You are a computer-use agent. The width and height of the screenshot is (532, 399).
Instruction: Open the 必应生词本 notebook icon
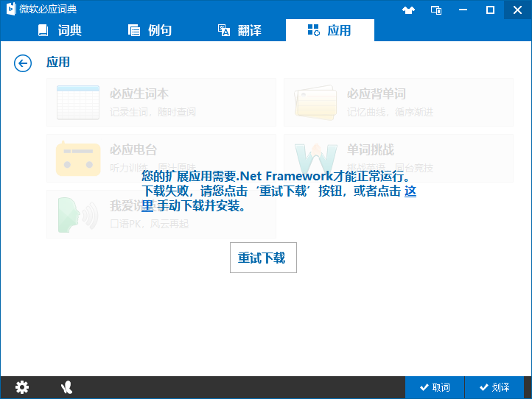[x=78, y=103]
